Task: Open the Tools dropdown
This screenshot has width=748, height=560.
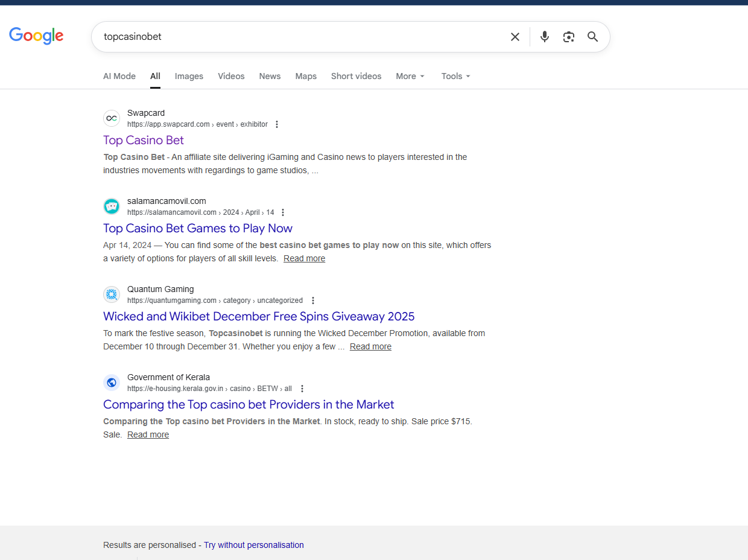Action: (455, 76)
